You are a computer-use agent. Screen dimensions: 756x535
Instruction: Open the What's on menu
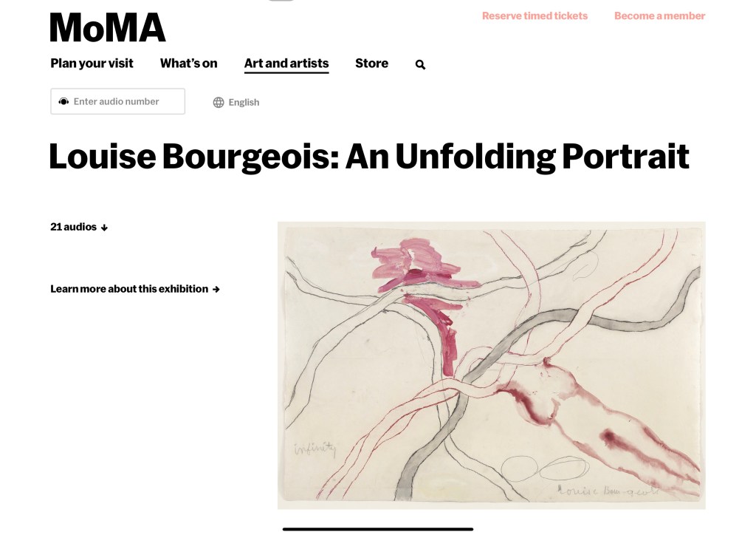(188, 64)
